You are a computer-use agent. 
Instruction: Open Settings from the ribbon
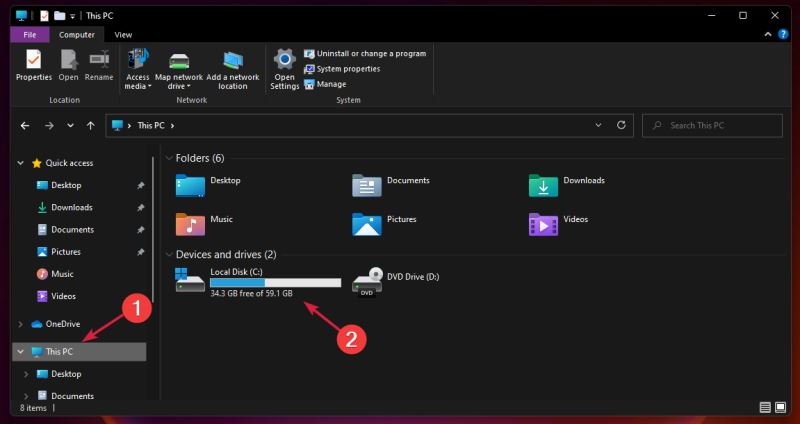(x=284, y=67)
